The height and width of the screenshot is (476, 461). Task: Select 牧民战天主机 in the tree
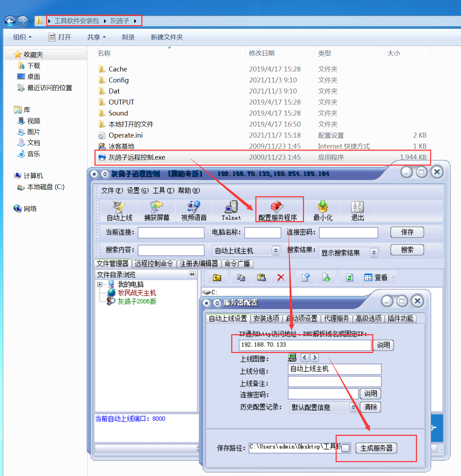point(137,293)
